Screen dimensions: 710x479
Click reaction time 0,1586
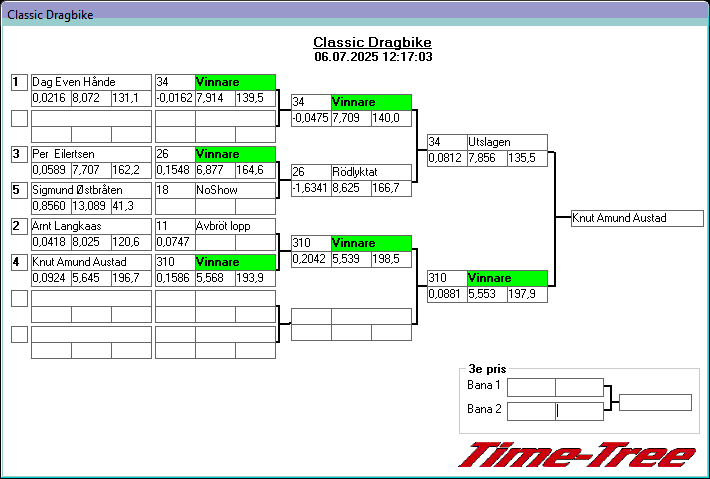pyautogui.click(x=175, y=278)
